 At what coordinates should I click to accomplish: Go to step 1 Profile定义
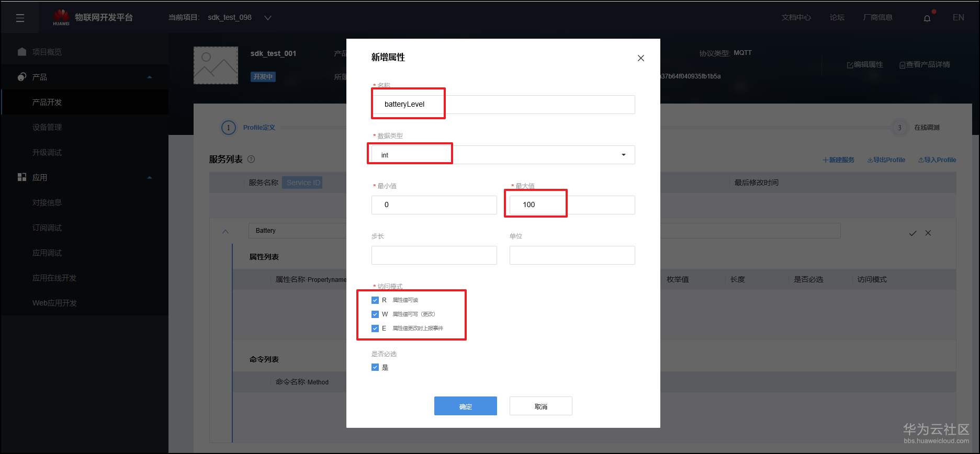249,128
